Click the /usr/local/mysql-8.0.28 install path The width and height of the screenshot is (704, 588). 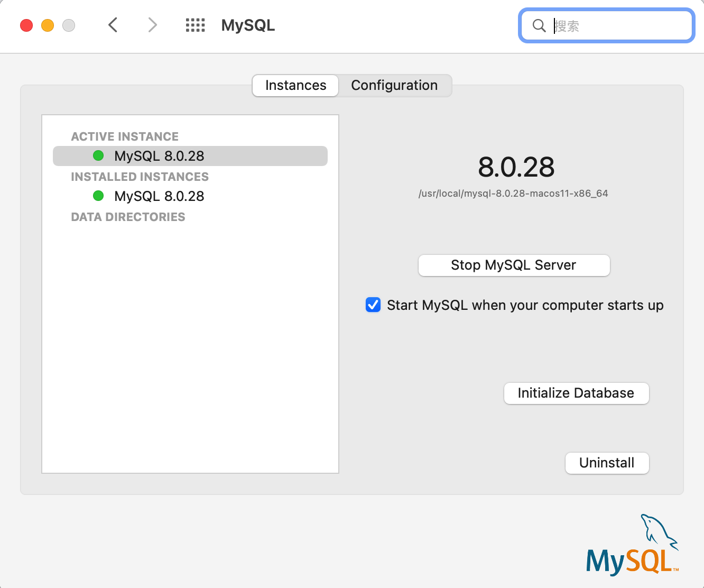pos(513,194)
